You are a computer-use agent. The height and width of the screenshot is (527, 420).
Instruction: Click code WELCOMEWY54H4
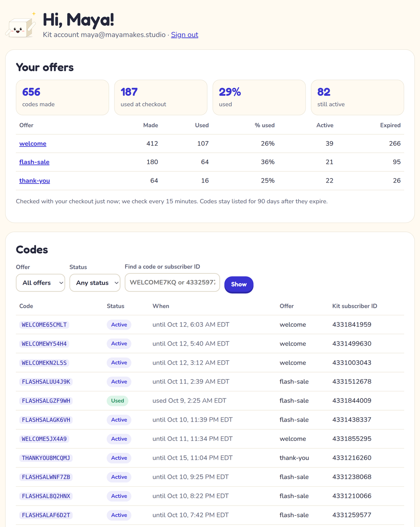[44, 343]
